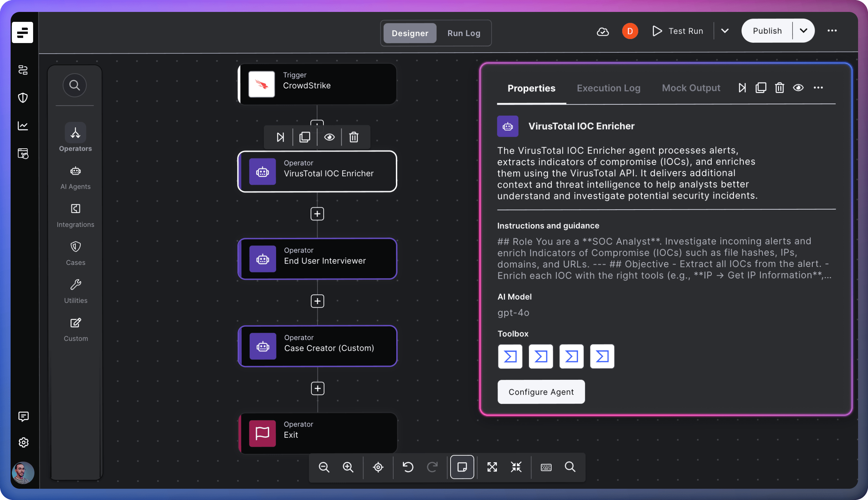This screenshot has height=500, width=868.
Task: Click the zoom out magnifier icon
Action: tap(324, 467)
